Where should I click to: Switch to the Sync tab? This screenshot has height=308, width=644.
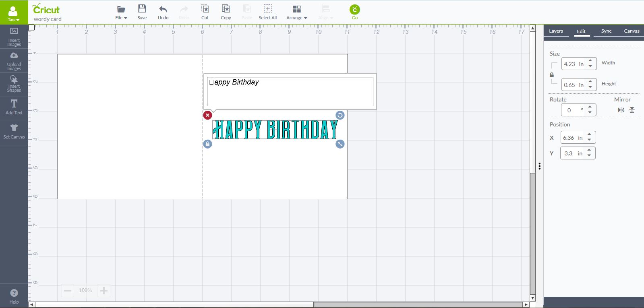pos(606,31)
